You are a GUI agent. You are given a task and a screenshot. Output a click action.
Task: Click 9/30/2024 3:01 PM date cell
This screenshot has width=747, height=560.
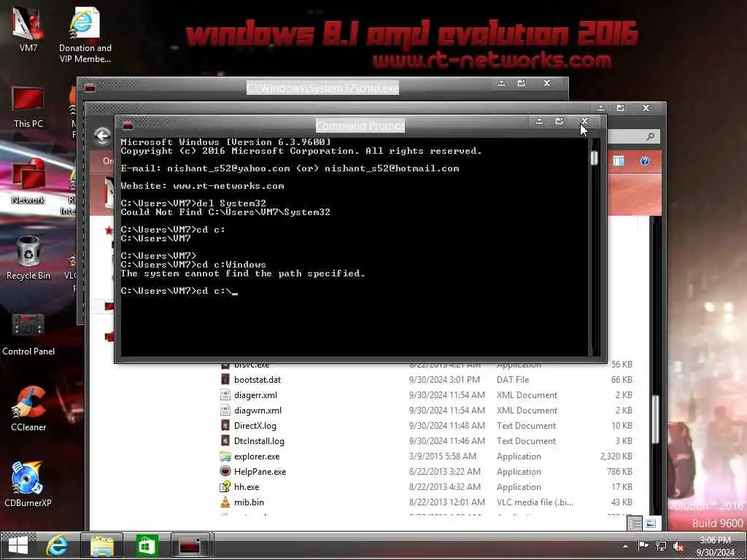(444, 379)
